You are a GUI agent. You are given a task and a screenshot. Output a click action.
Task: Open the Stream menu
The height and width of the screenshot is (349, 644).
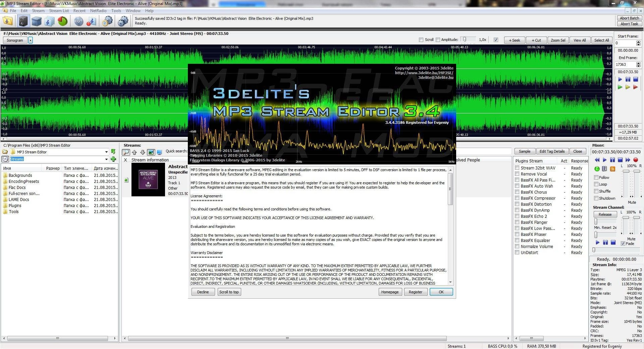coord(38,11)
